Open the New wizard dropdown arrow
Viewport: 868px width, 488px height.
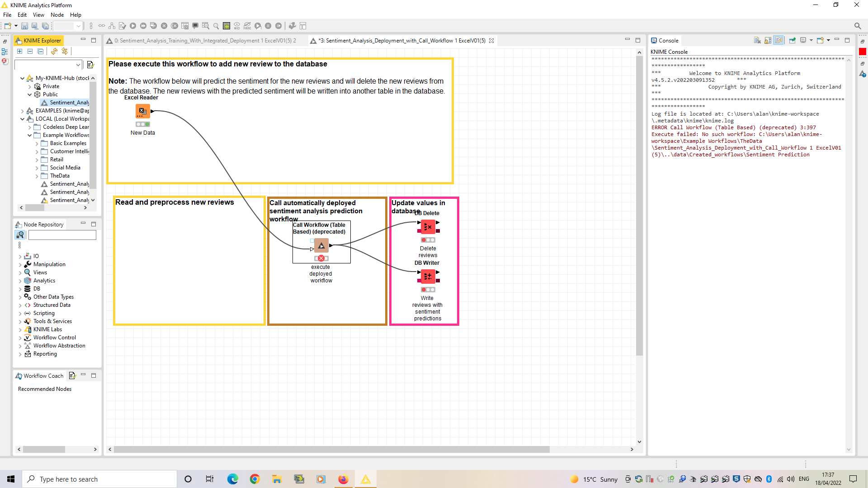point(16,26)
